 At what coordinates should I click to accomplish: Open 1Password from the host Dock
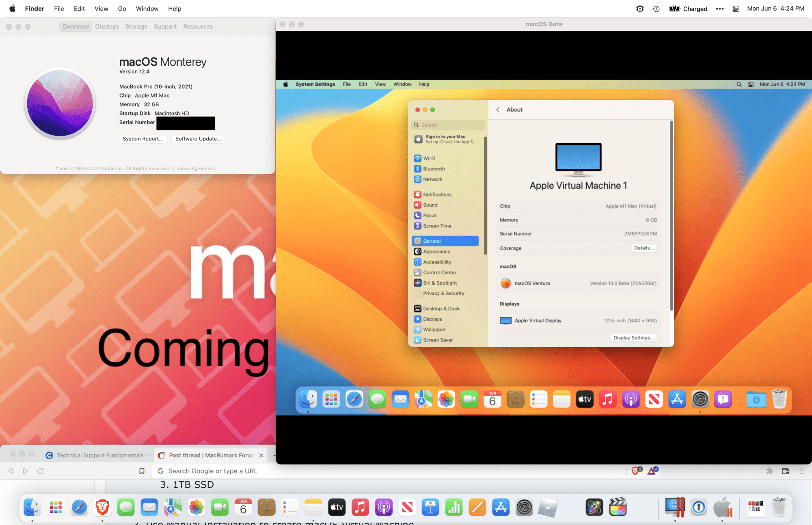[x=698, y=507]
